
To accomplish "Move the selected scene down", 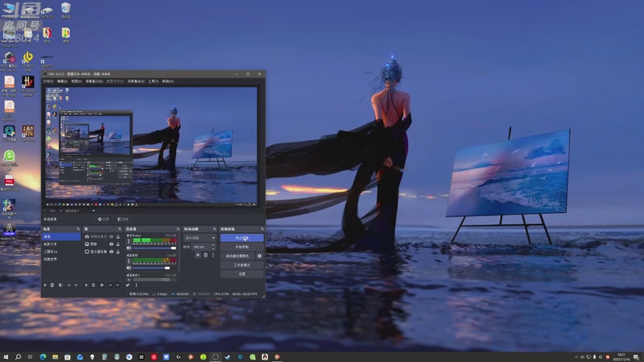I will pos(76,285).
